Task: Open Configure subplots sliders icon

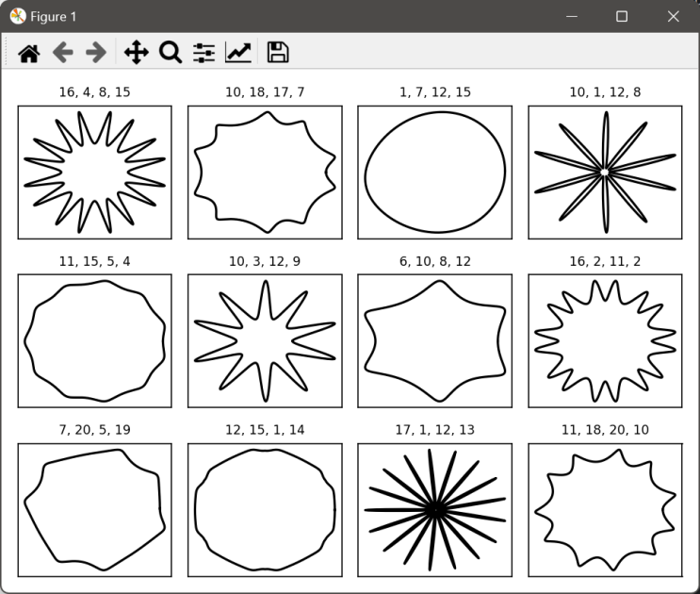Action: click(204, 53)
